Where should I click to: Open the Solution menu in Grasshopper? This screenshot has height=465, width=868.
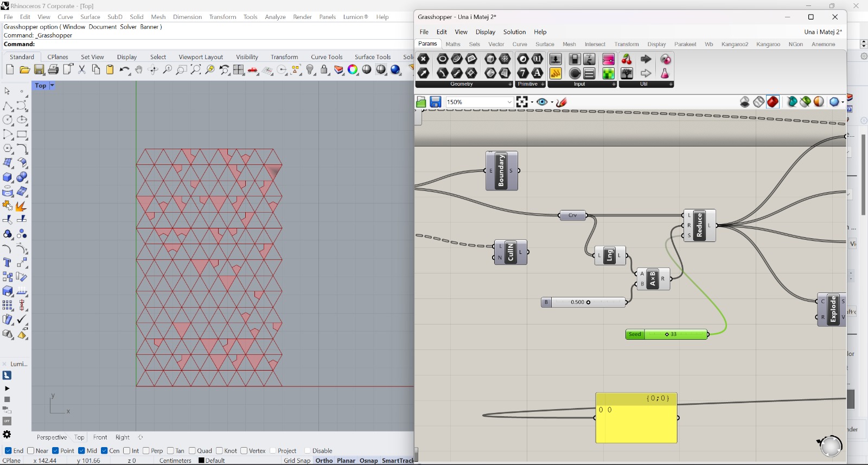(514, 32)
